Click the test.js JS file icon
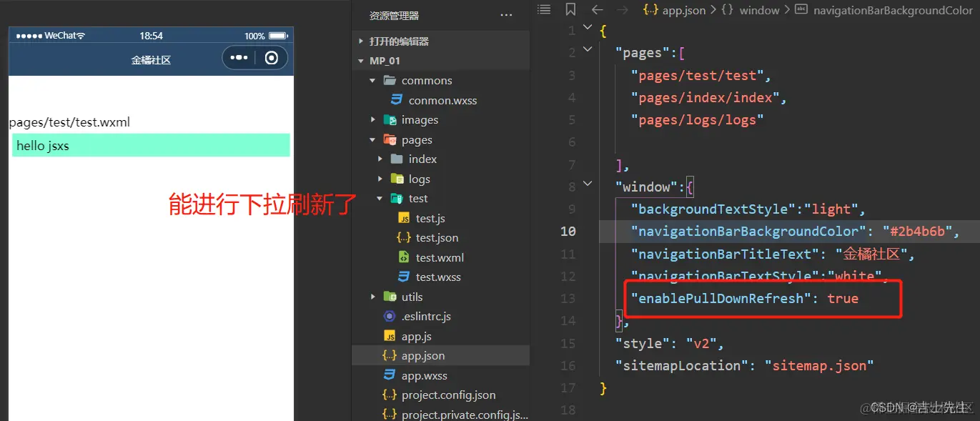Screen dimensions: 980x421 (x=404, y=218)
